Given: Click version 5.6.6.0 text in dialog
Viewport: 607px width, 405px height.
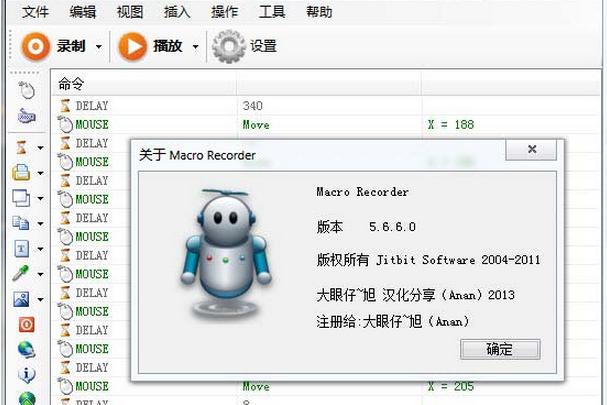Looking at the screenshot, I should point(392,227).
